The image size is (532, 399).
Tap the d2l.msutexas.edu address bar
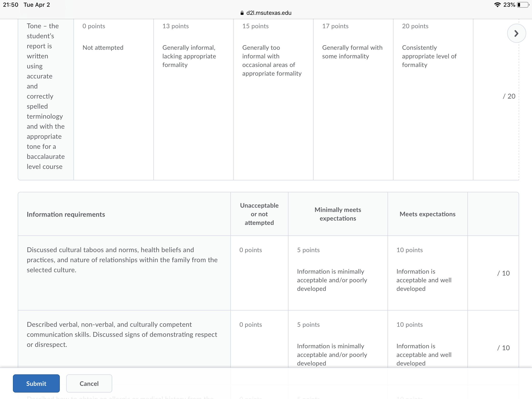point(266,13)
